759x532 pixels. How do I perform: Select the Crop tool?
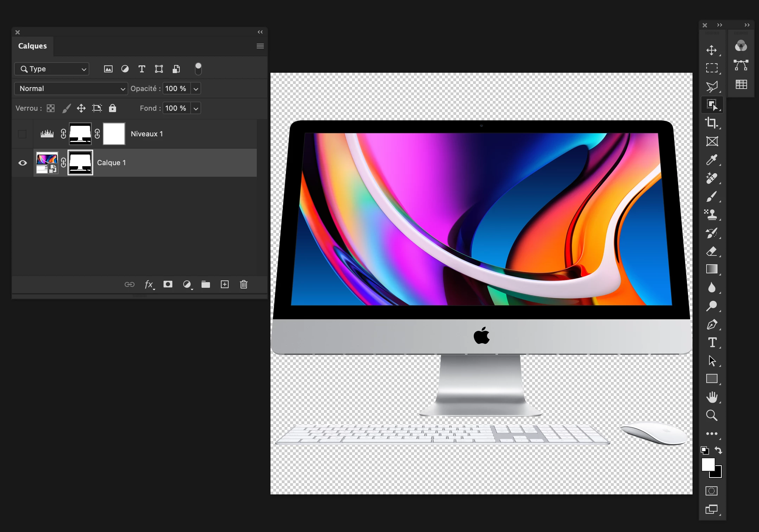pyautogui.click(x=712, y=123)
